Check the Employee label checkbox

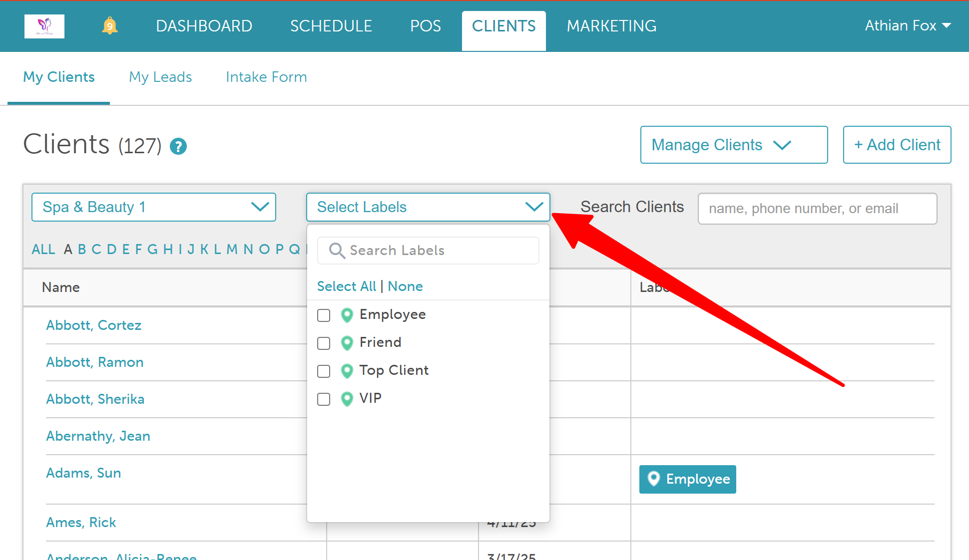tap(324, 315)
